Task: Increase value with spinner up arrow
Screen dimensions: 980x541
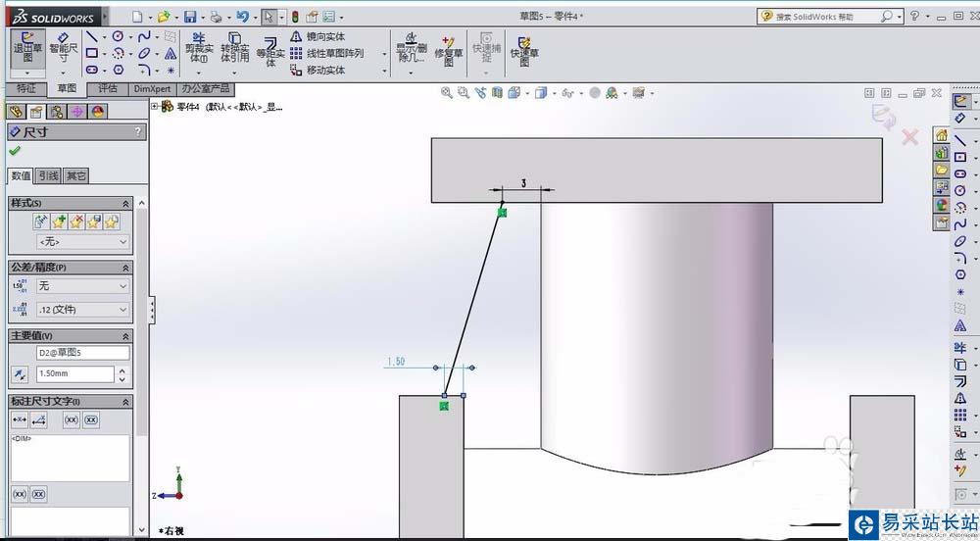Action: 122,370
